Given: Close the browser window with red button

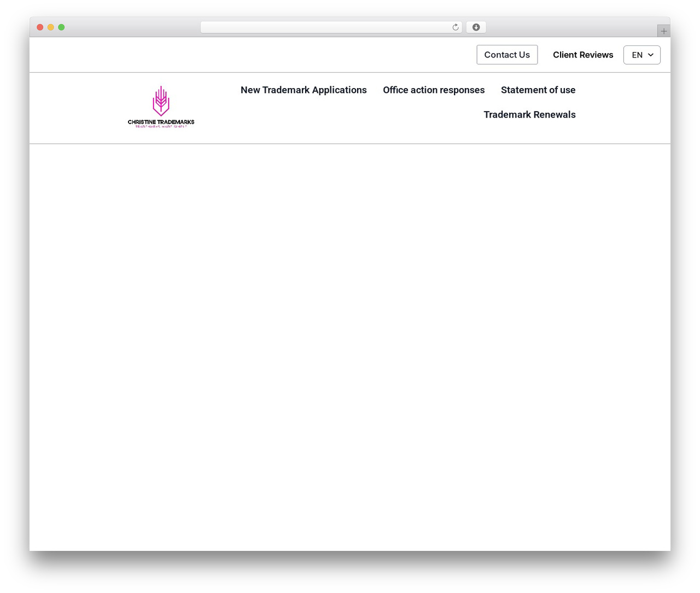Looking at the screenshot, I should click(40, 27).
